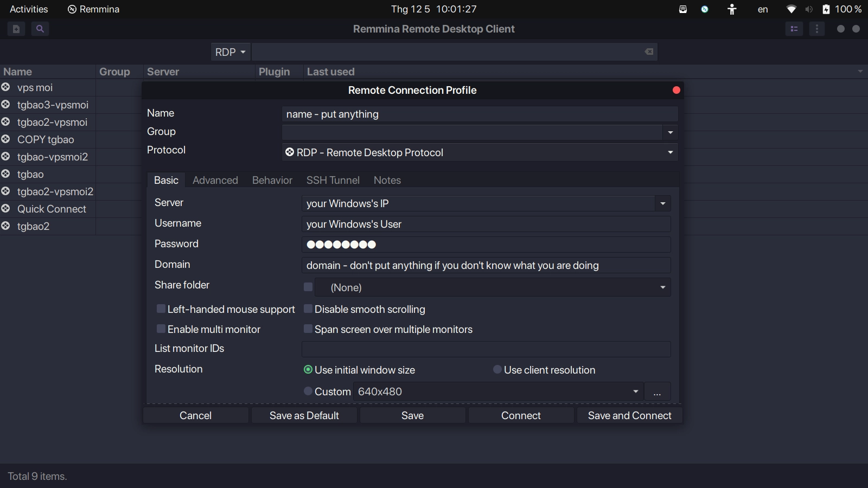Check Span screen over multiple monitors
The image size is (868, 488).
308,329
